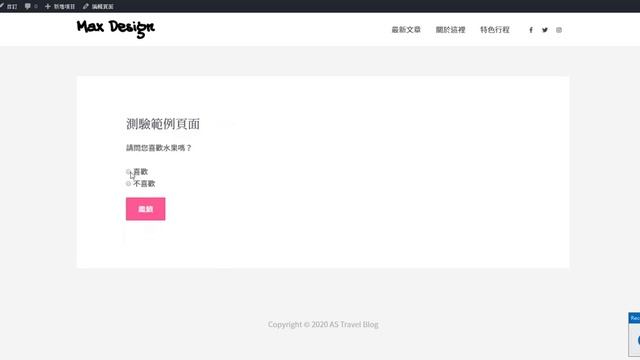Screen dimensions: 640x360
Task: Open the 最新文章 menu item
Action: 406,30
